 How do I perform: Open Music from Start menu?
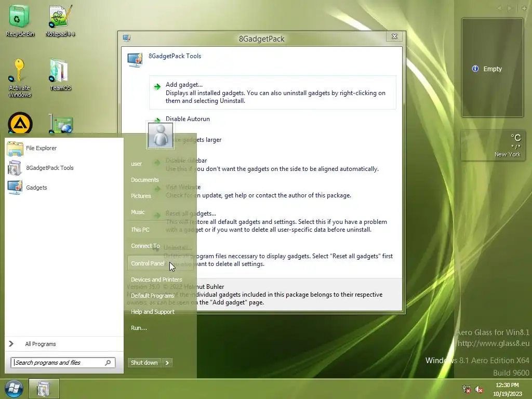coord(138,212)
